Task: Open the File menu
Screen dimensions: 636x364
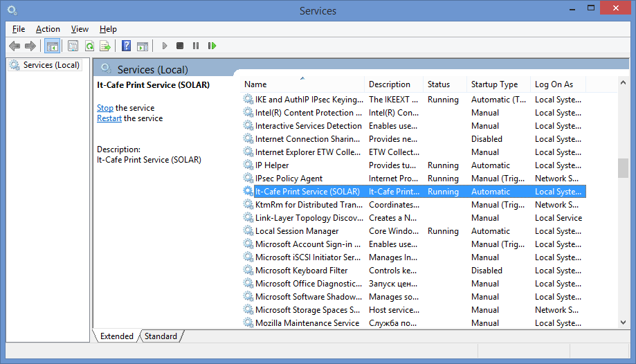Action: (19, 29)
